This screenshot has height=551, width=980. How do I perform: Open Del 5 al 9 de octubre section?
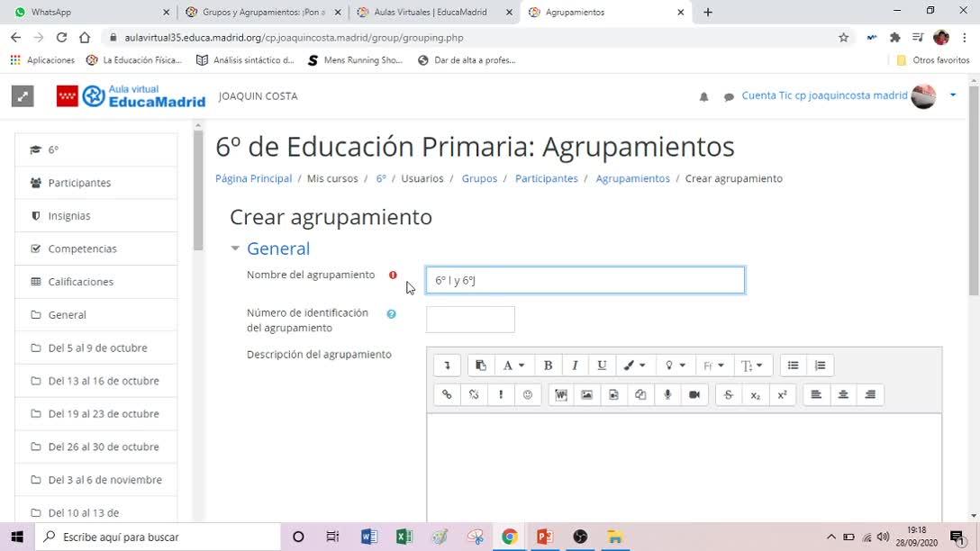95,348
